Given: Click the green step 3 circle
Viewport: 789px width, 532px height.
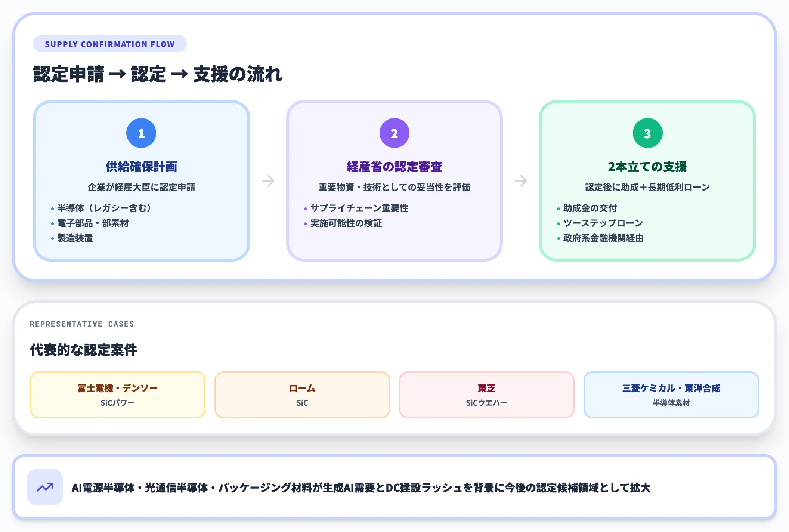Looking at the screenshot, I should coord(648,133).
